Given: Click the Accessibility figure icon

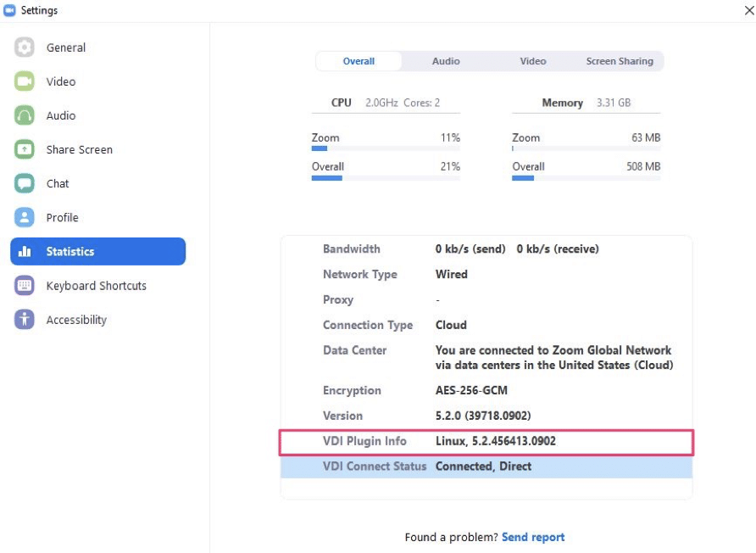Looking at the screenshot, I should (x=24, y=320).
